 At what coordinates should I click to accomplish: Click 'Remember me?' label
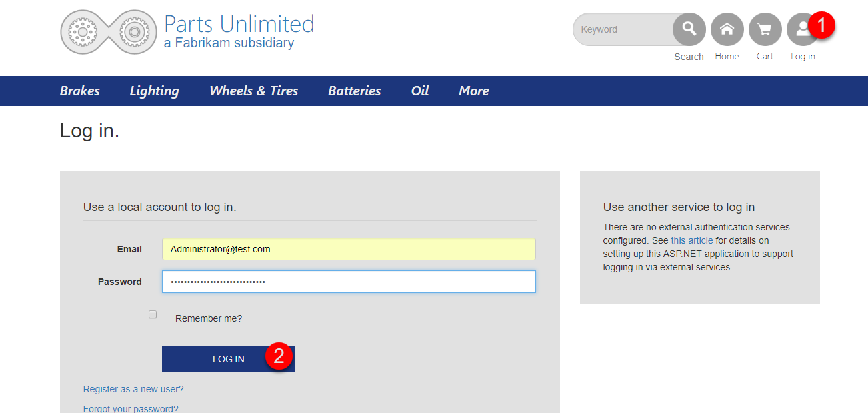[209, 318]
